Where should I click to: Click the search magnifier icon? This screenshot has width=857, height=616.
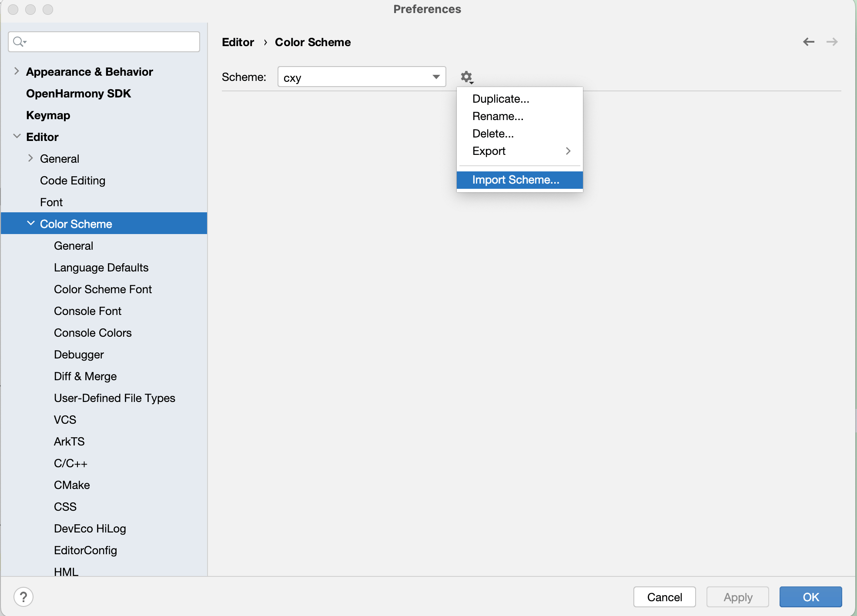point(19,42)
